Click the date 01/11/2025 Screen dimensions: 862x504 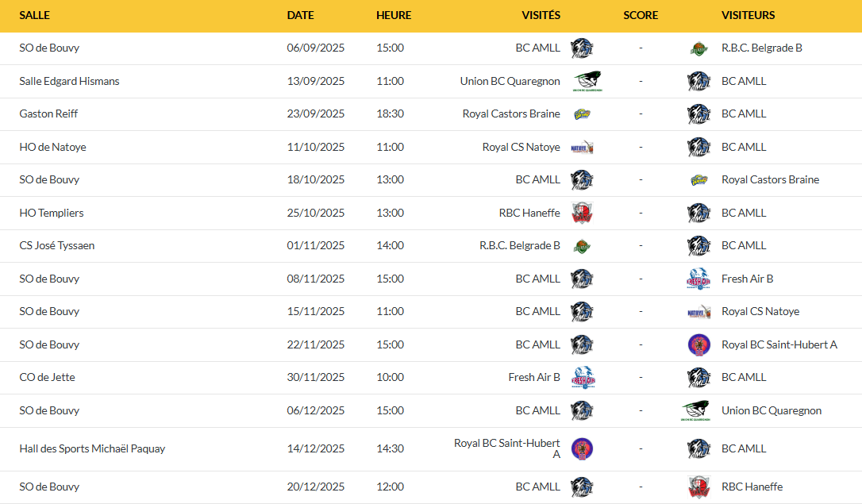[x=316, y=246]
